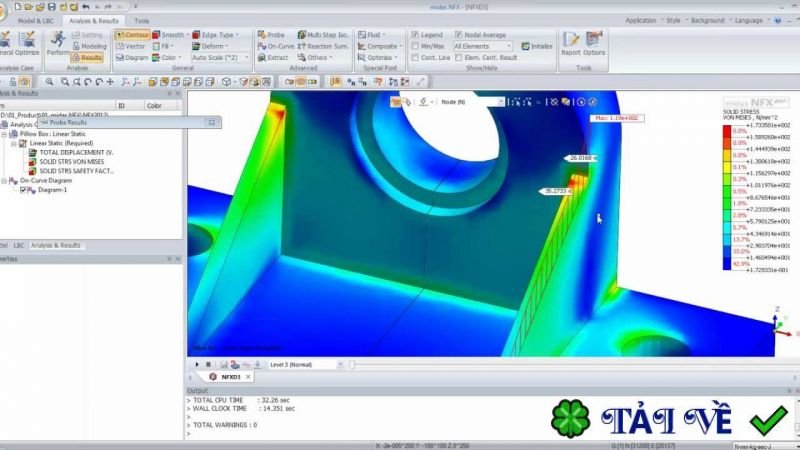Click the help icon next to Language

click(x=778, y=20)
